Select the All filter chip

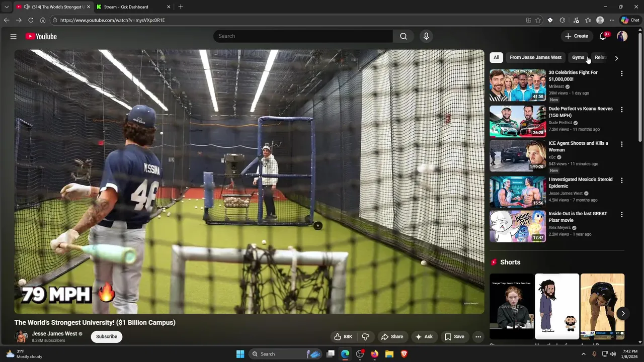pos(496,57)
